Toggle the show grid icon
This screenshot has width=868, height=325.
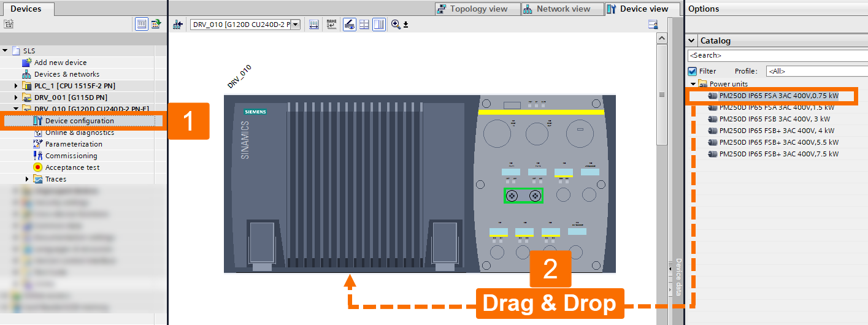(x=364, y=25)
